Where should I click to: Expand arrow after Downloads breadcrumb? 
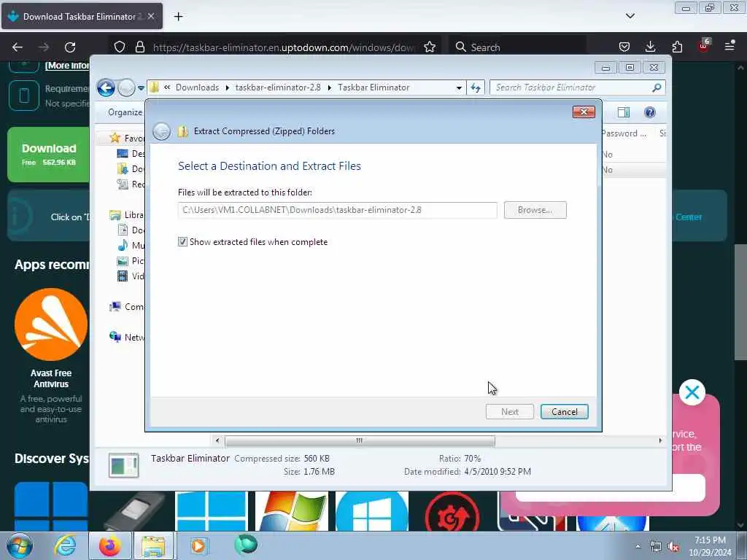pos(228,87)
